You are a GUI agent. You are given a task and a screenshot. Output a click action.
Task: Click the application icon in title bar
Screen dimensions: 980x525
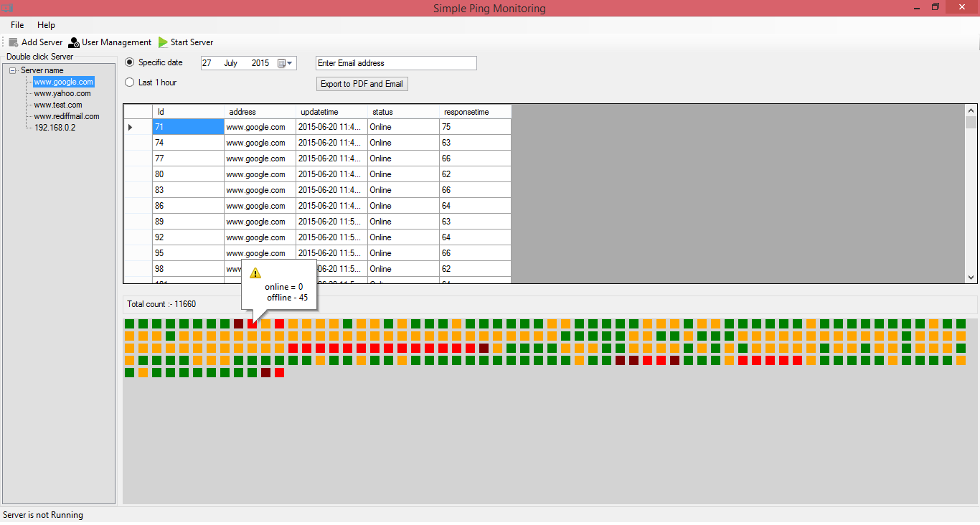tap(7, 8)
